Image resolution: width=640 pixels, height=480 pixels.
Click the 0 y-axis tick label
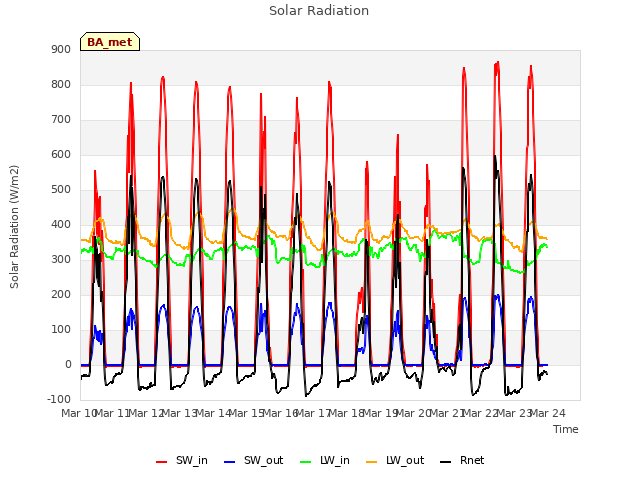tap(68, 365)
